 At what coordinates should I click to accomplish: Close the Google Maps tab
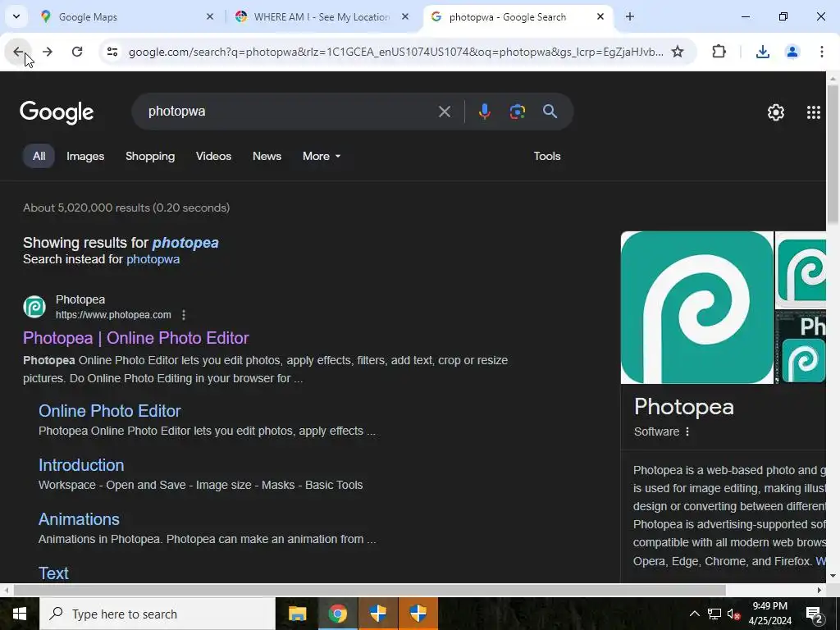pyautogui.click(x=210, y=16)
